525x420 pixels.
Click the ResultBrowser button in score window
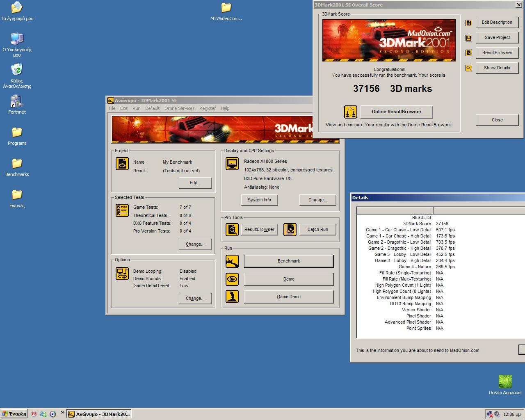pos(497,52)
